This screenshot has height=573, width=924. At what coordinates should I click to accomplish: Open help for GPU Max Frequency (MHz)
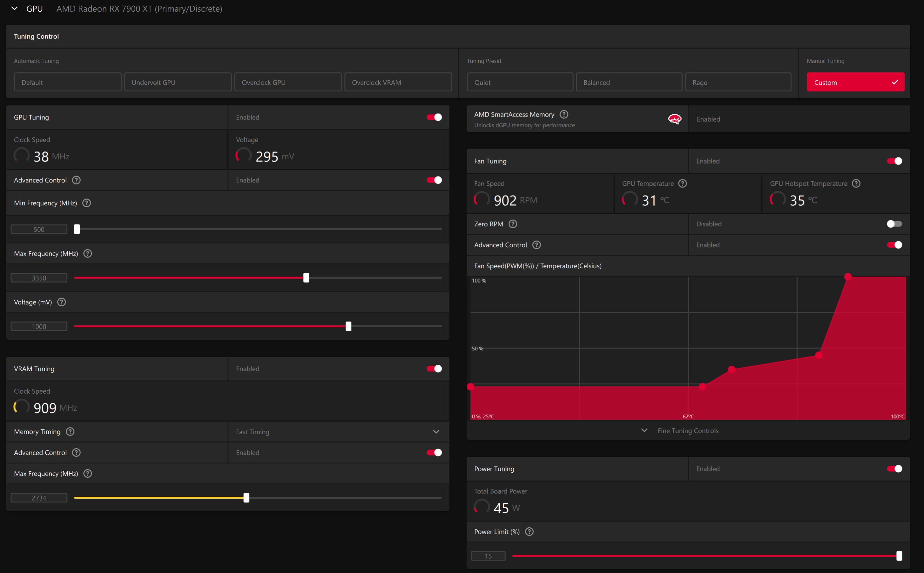point(88,254)
